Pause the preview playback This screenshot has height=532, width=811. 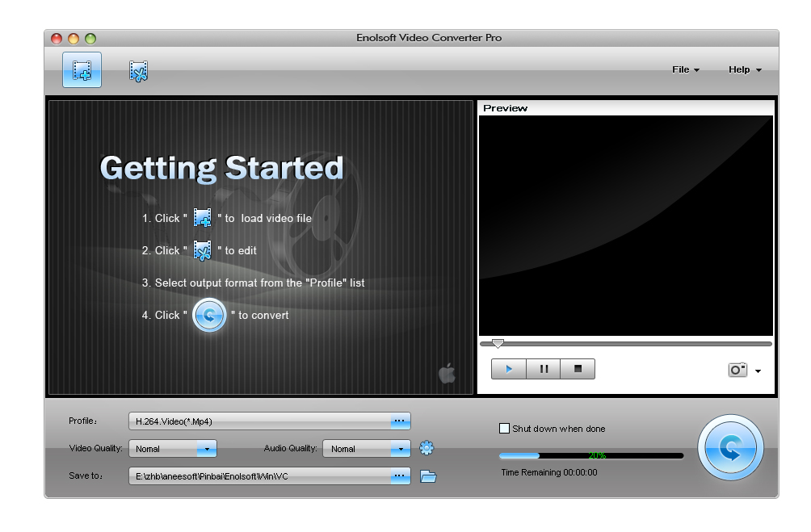point(544,369)
